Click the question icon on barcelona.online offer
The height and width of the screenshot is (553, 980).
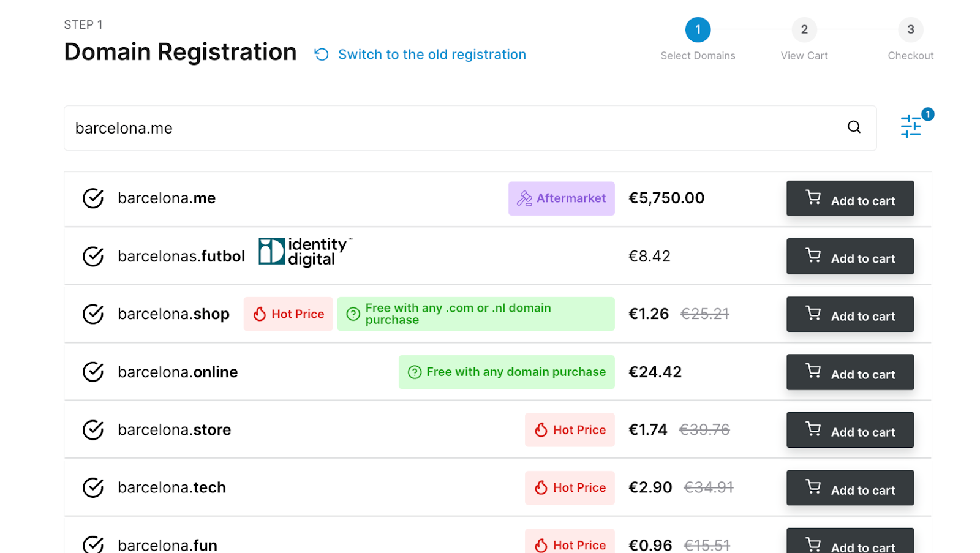tap(415, 372)
